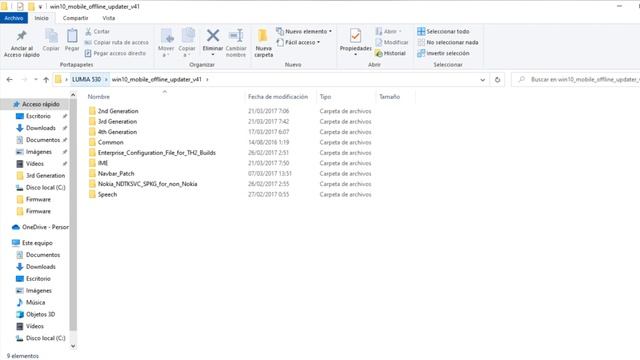
Task: Sort by Tamaño column header
Action: pos(389,97)
